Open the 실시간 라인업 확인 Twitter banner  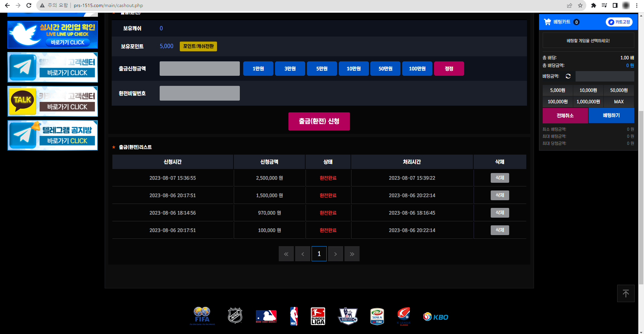click(53, 35)
